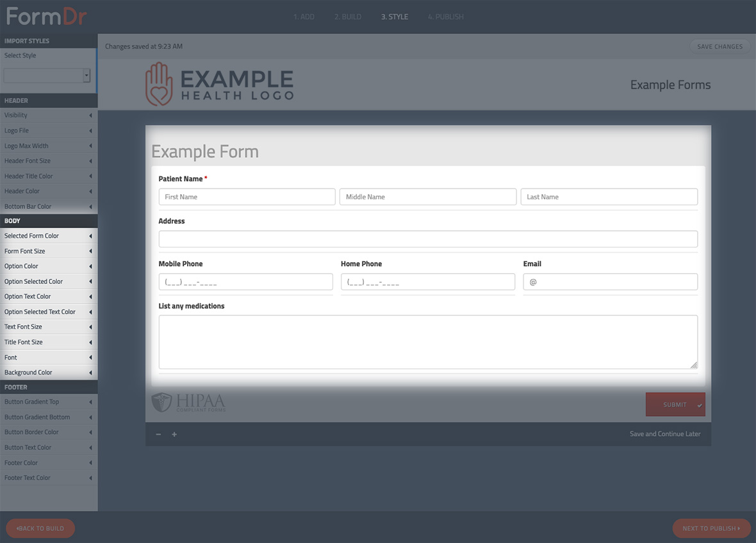Click the SAVE CHANGES button
This screenshot has height=543, width=756.
(719, 46)
